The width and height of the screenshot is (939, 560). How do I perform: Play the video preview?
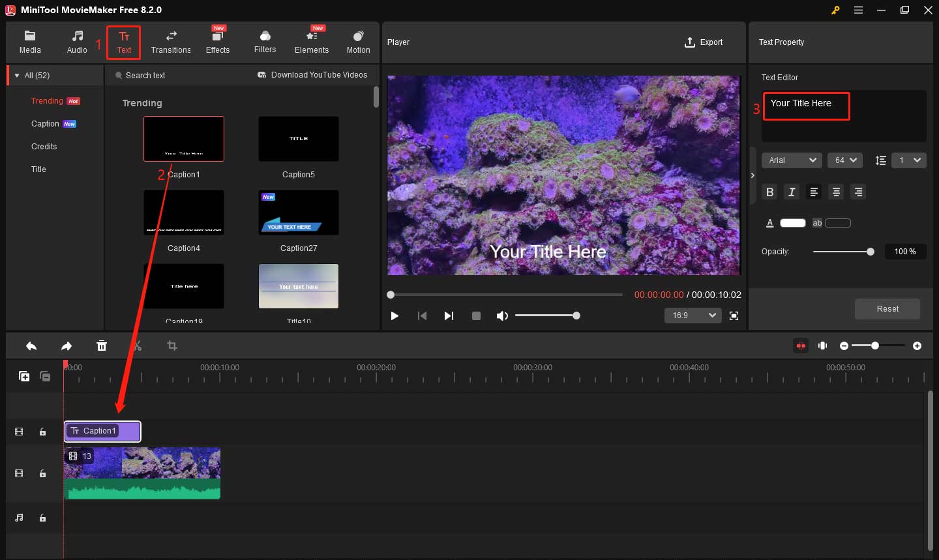pyautogui.click(x=395, y=316)
